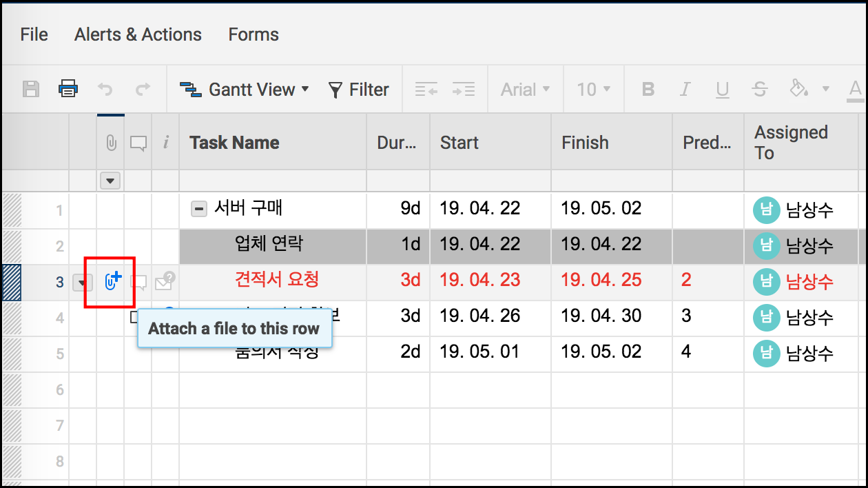This screenshot has height=488, width=868.
Task: Toggle bold formatting
Action: (647, 89)
